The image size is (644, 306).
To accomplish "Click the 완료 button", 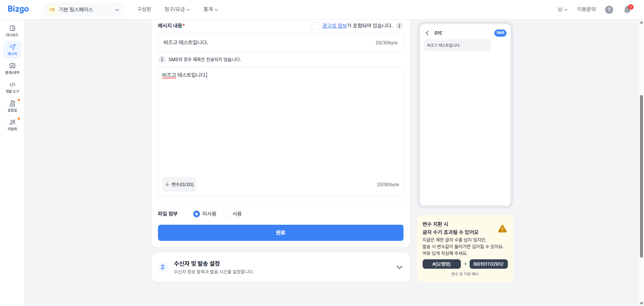I will (x=280, y=232).
